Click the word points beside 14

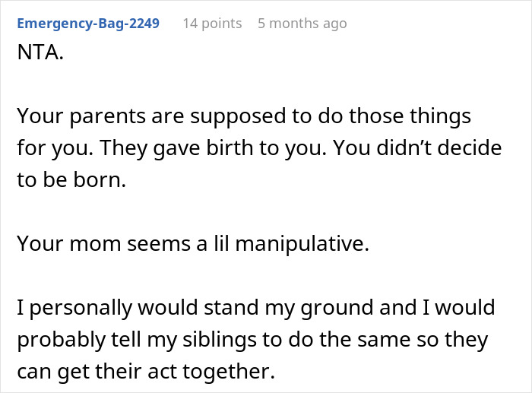coord(220,23)
